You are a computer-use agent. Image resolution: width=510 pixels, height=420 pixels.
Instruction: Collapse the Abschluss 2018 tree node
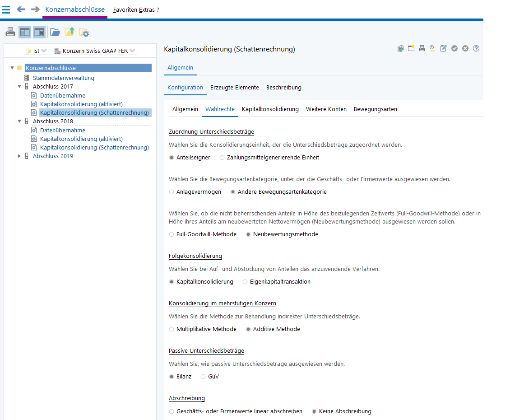pyautogui.click(x=19, y=121)
